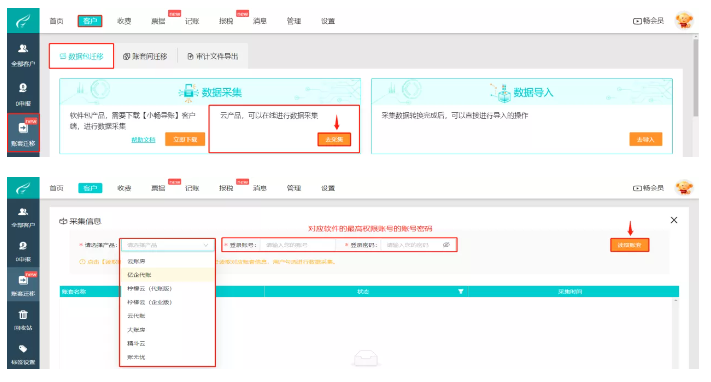Open the user avatar in the upper screenshot
The height and width of the screenshot is (382, 711).
(684, 20)
